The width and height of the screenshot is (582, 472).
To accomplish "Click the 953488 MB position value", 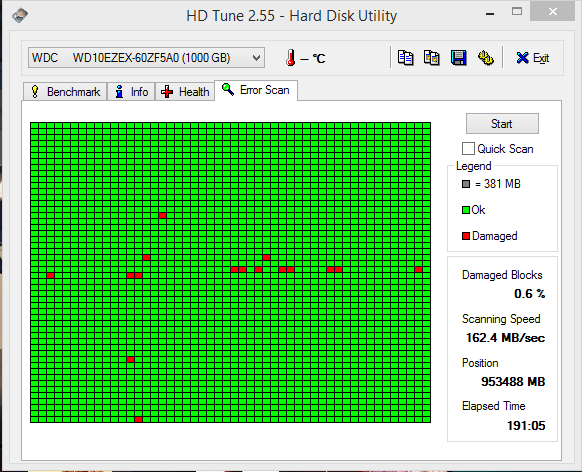I will click(x=513, y=381).
